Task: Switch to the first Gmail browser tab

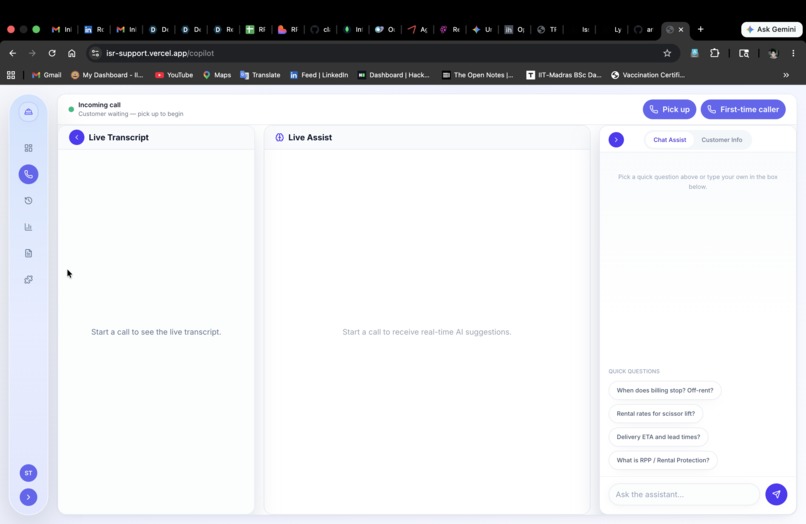Action: coord(62,29)
